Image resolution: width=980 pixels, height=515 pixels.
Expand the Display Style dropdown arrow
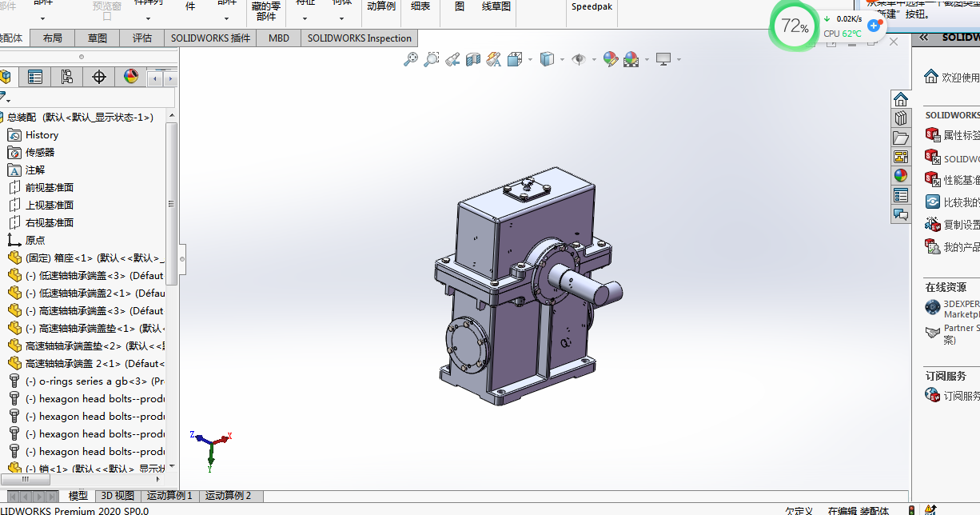562,60
